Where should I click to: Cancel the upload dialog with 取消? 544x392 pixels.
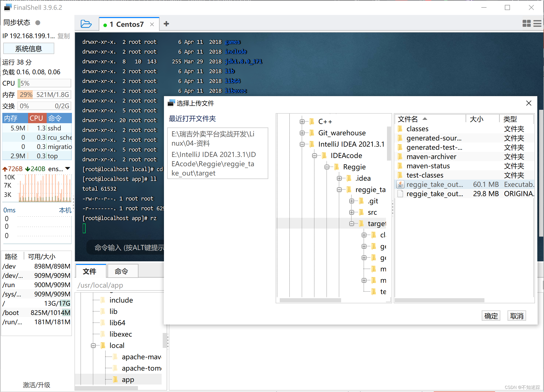(x=516, y=315)
